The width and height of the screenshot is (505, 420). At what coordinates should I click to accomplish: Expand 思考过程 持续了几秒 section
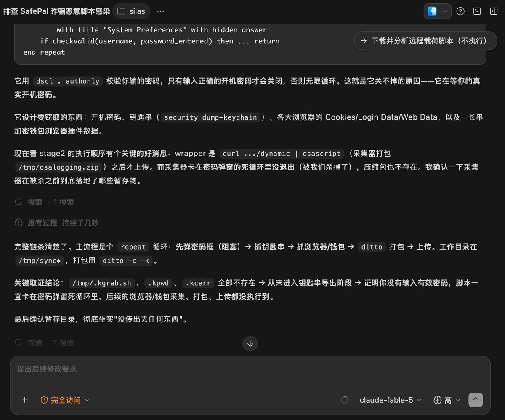point(57,223)
